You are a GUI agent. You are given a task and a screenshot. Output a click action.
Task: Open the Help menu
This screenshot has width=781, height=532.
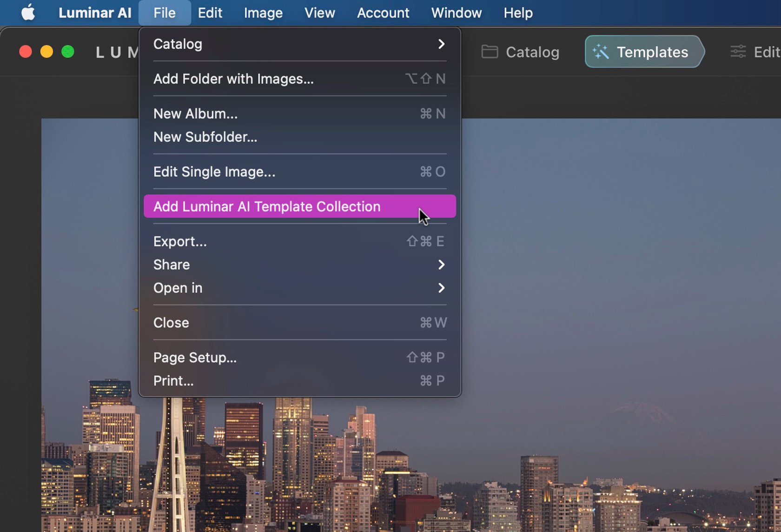517,13
